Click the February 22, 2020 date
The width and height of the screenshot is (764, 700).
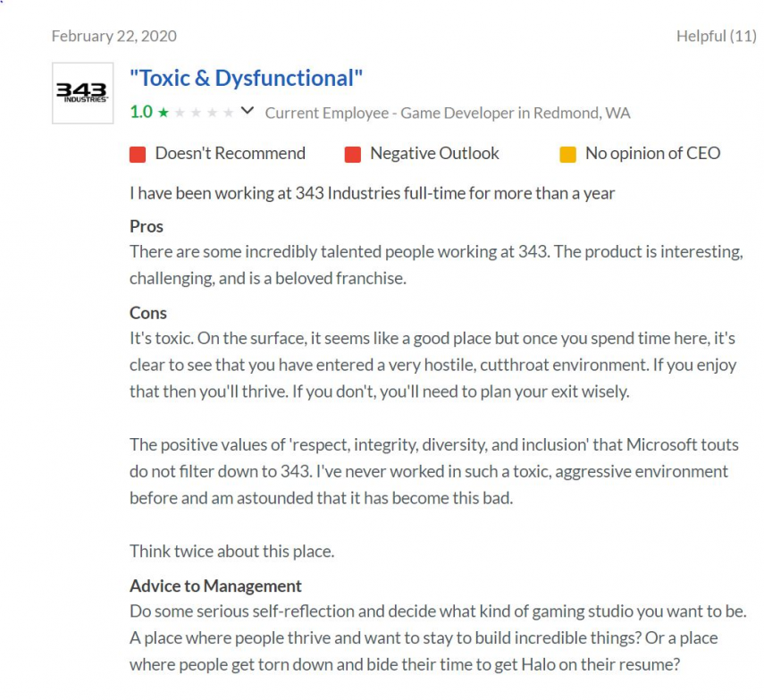(x=114, y=36)
